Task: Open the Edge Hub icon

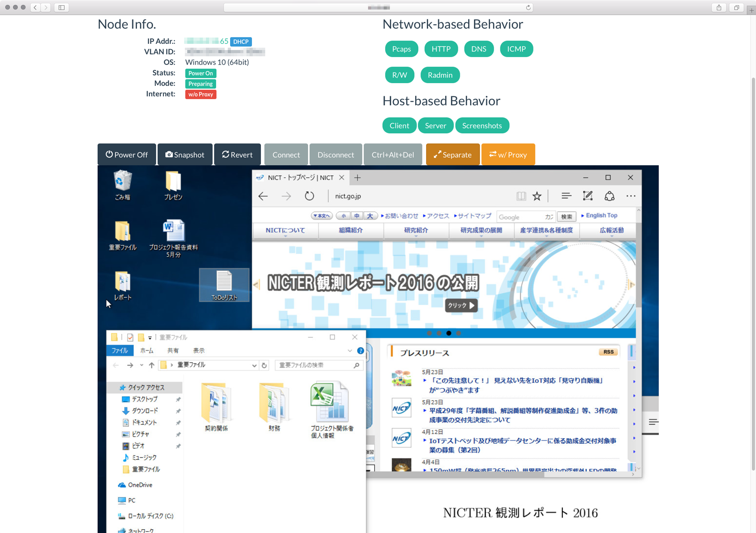Action: [566, 196]
